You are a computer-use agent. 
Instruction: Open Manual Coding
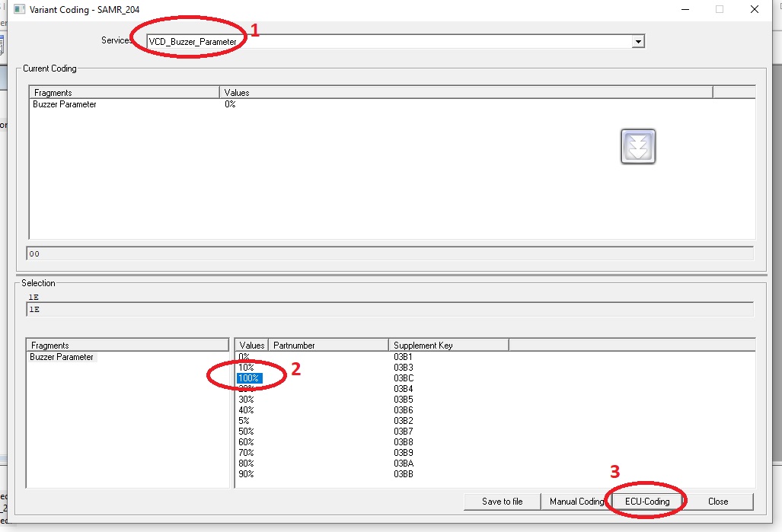(x=576, y=502)
